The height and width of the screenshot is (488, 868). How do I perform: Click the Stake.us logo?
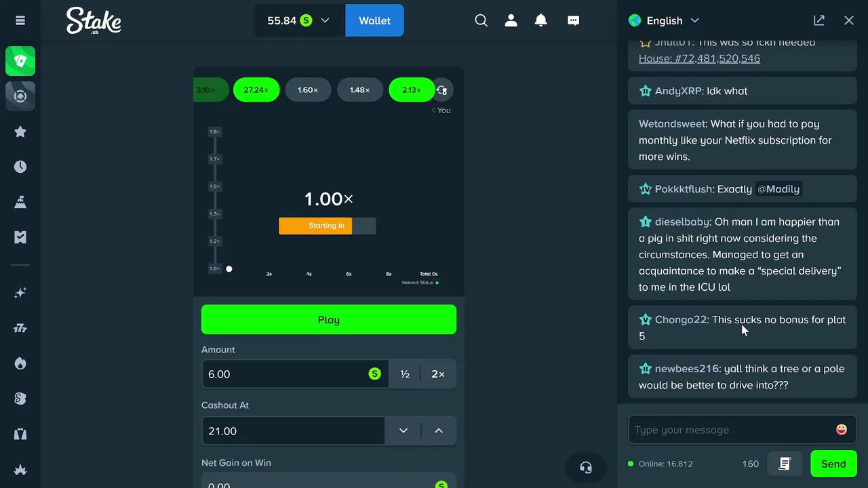coord(94,21)
